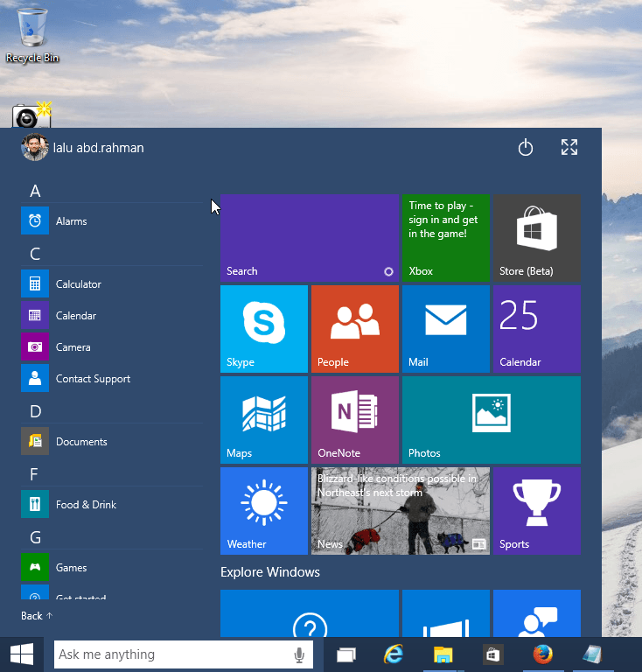Jump using letter G header
Screen dimensions: 642x672
point(36,537)
